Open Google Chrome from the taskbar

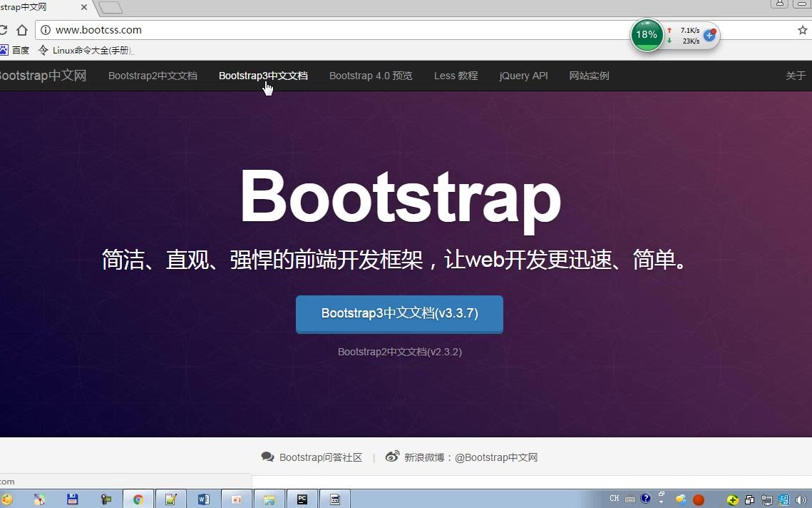(138, 499)
